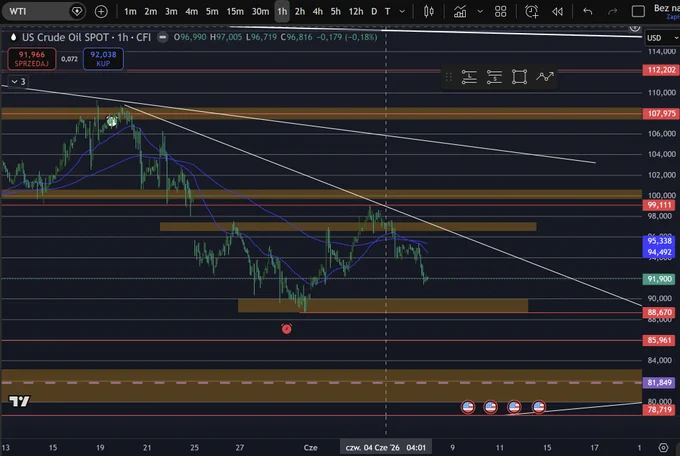
Task: Expand indicator favorites dropdown arrow
Action: coord(480,12)
